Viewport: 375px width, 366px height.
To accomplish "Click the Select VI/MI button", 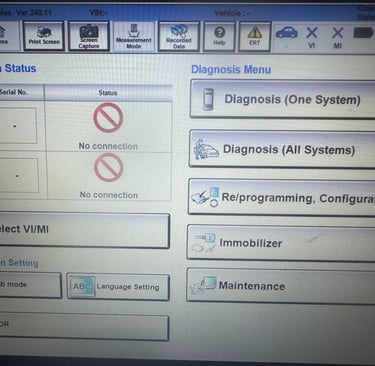I will tap(84, 230).
